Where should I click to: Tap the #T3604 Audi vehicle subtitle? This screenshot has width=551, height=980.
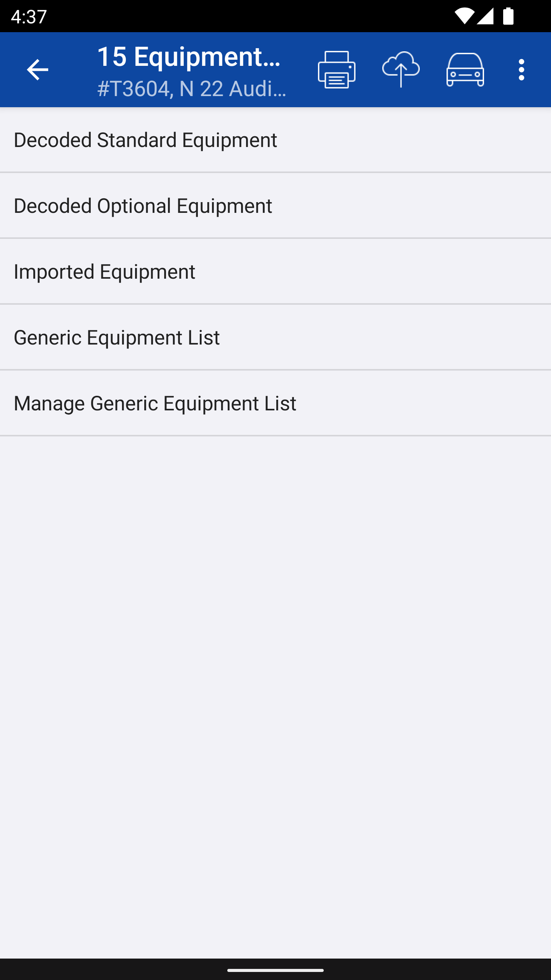tap(192, 89)
